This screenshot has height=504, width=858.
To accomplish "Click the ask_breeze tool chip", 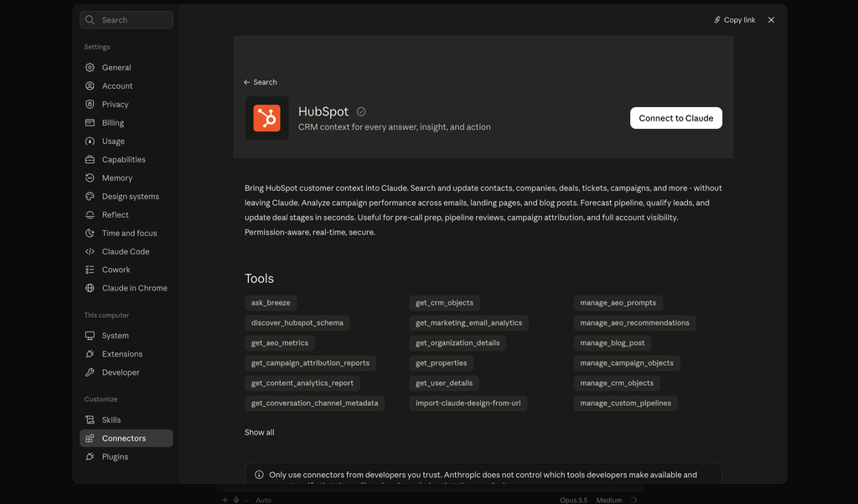I will (271, 303).
